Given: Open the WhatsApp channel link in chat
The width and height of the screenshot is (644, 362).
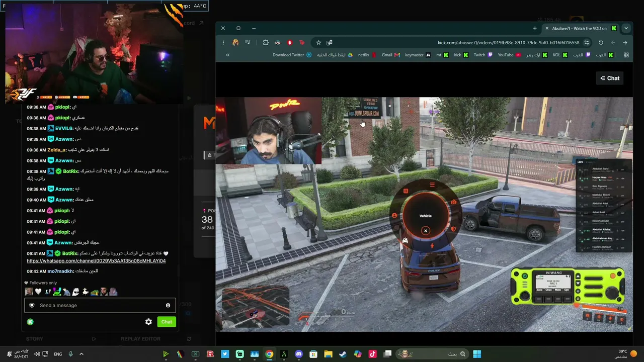Looking at the screenshot, I should tap(96, 261).
